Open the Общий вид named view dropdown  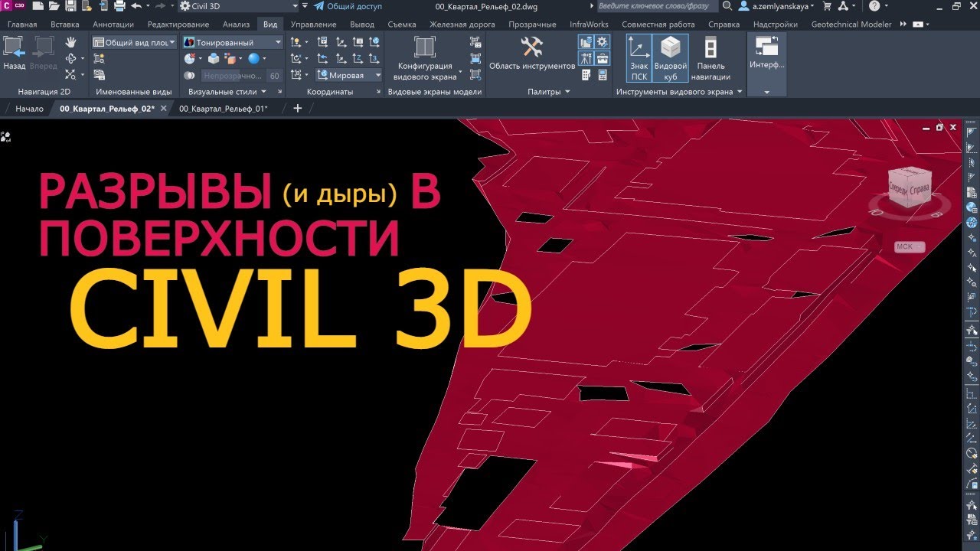coord(135,42)
